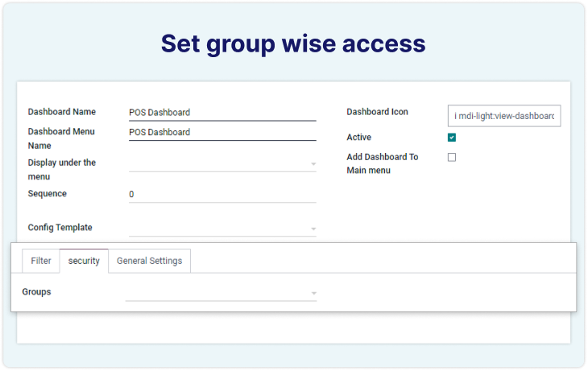Click the Groups label in security tab
Viewport: 588px width, 371px height.
point(36,291)
